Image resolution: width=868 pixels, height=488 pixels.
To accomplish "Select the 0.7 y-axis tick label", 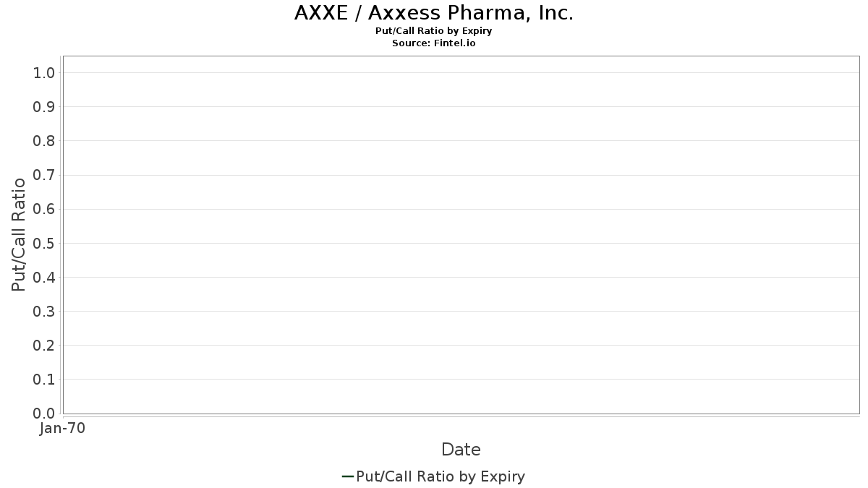I will pos(44,175).
